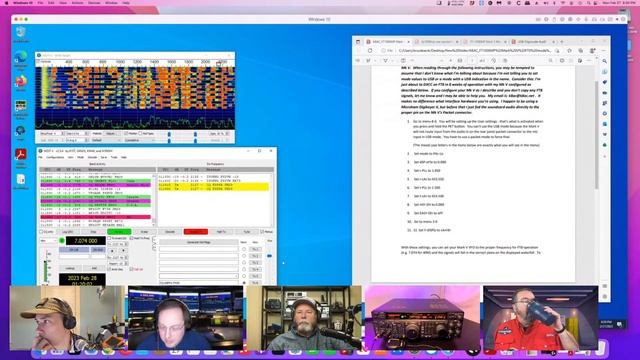The height and width of the screenshot is (360, 640).
Task: Select the Tx6 next message radio button
Action: 244,282
